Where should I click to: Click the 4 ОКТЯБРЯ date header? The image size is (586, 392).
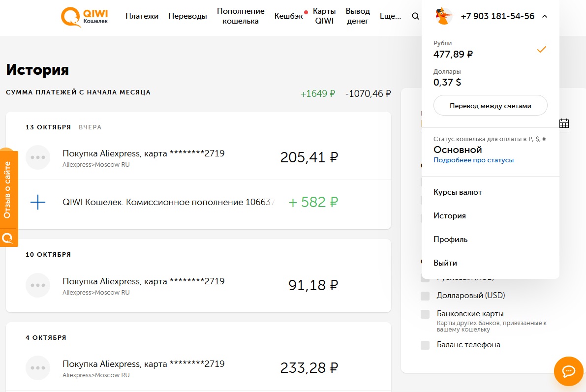coord(46,337)
